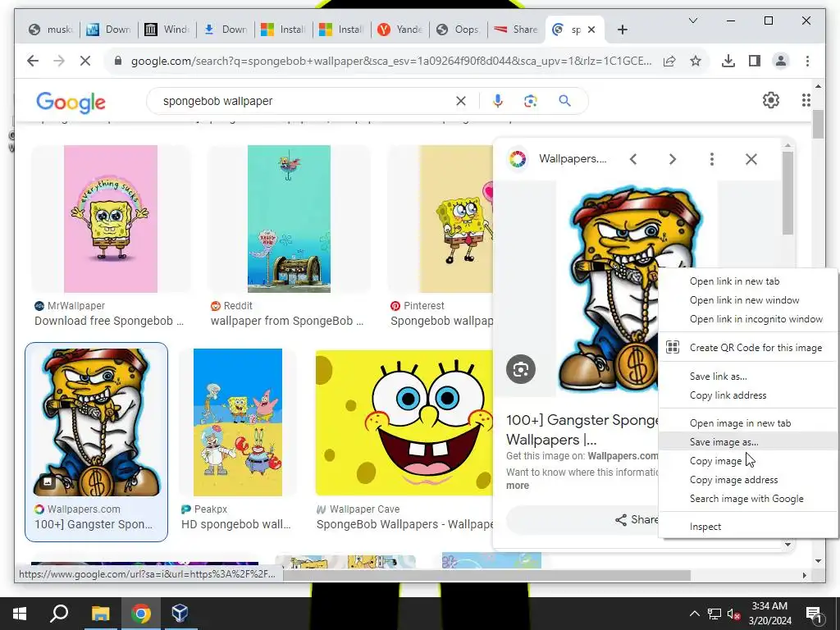Open the Windows Start menu
Viewport: 840px width, 630px height.
click(20, 614)
